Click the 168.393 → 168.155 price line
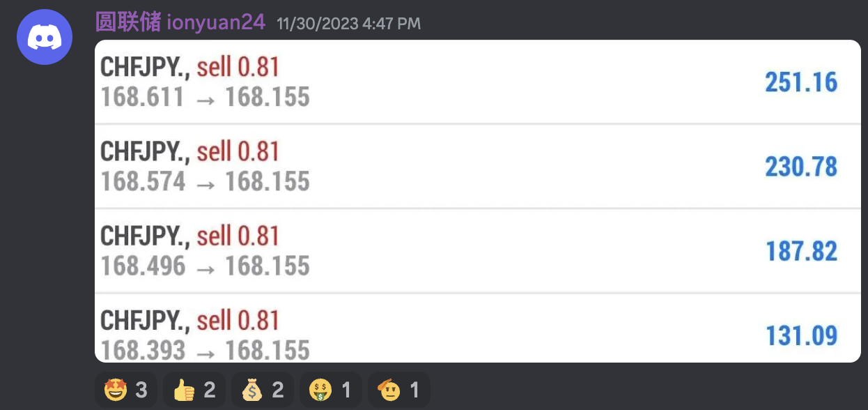Screen dimensions: 868x410 206,350
